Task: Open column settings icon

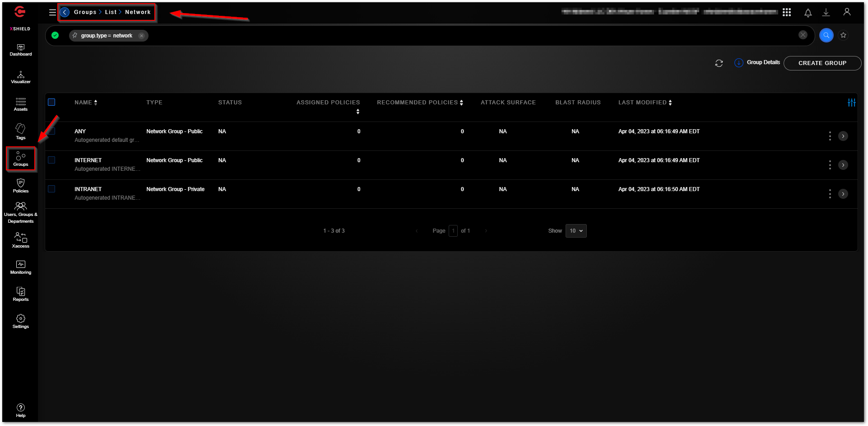Action: (x=852, y=103)
